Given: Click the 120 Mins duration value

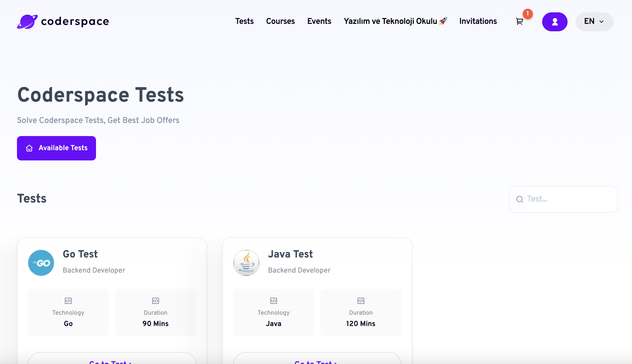Looking at the screenshot, I should click(x=361, y=324).
